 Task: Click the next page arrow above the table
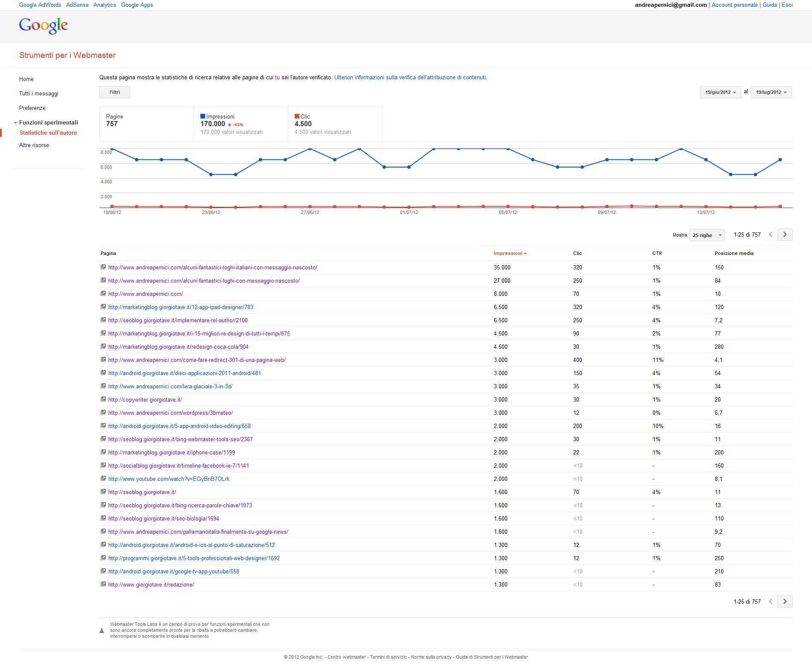click(x=785, y=234)
